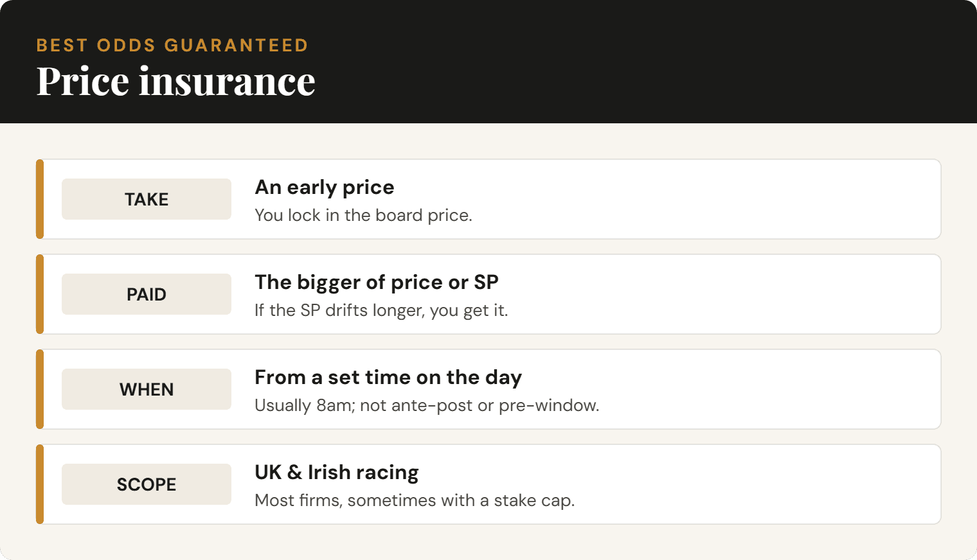
Task: Click the 'BEST ODDS GUARANTEED' subtitle
Action: coord(172,45)
